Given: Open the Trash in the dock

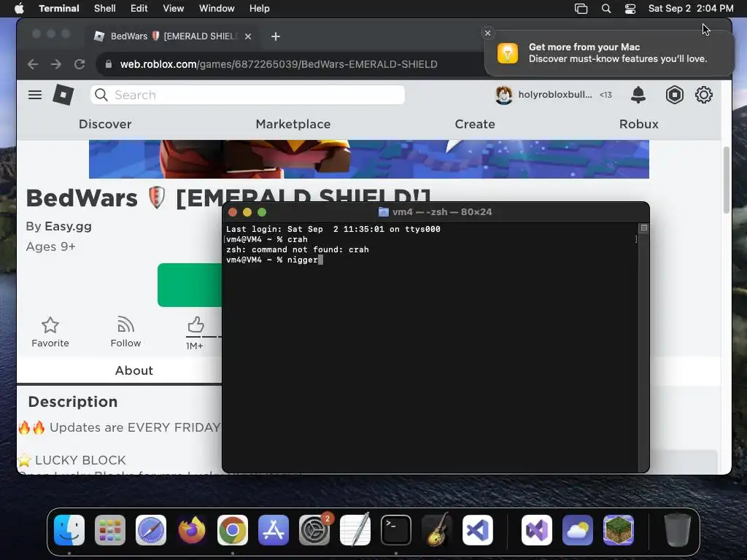Looking at the screenshot, I should click(x=677, y=530).
